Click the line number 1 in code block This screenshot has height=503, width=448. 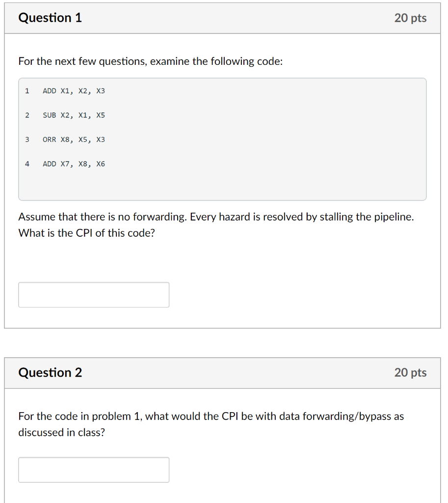point(26,91)
